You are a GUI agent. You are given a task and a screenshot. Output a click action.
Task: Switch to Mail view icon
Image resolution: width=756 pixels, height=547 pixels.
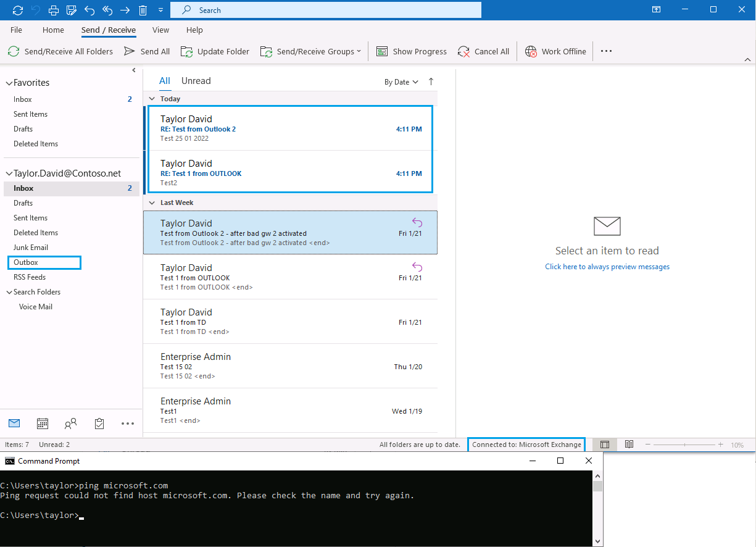[x=14, y=423]
